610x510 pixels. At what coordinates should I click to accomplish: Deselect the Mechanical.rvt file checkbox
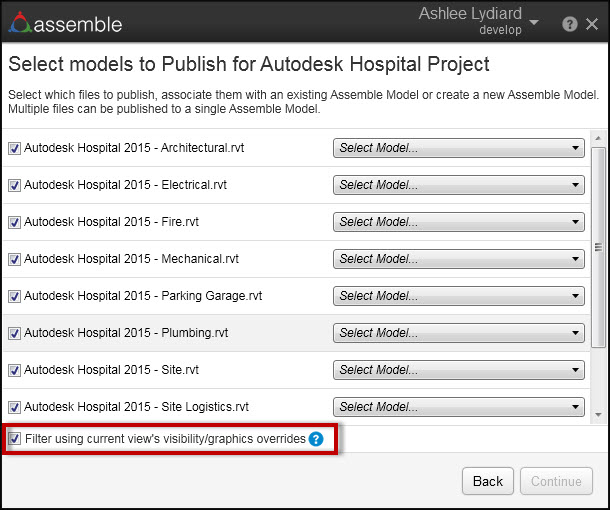tap(14, 259)
